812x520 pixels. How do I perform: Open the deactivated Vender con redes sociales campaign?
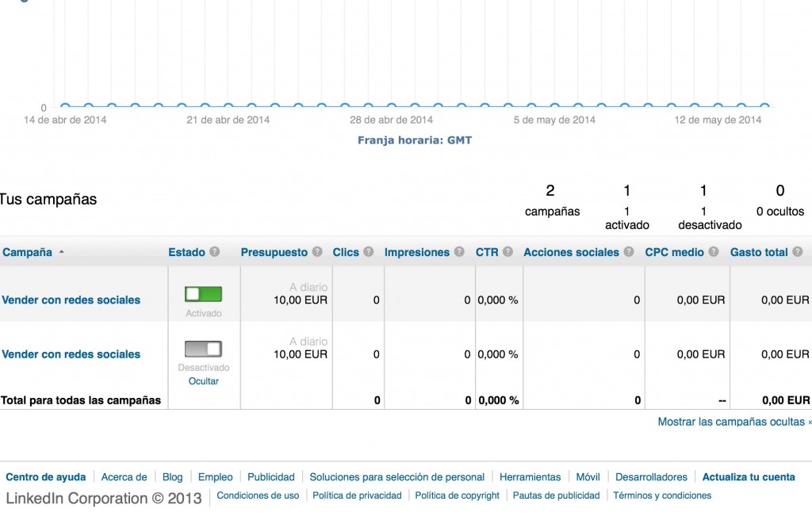71,354
